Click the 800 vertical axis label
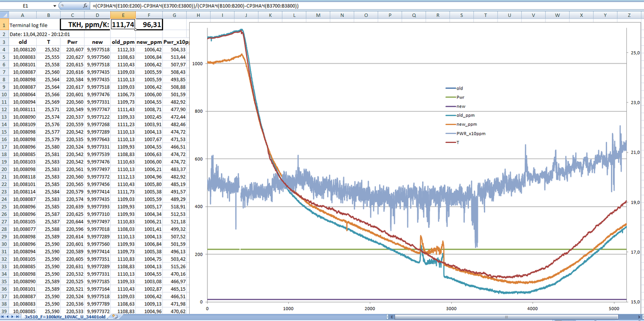The height and width of the screenshot is (321, 644). 199,111
